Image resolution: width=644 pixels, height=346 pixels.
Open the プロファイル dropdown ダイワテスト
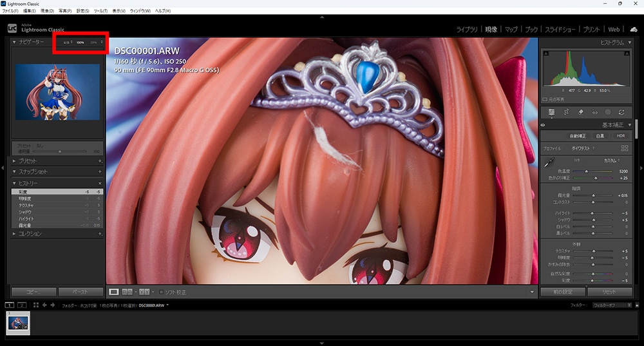point(583,148)
